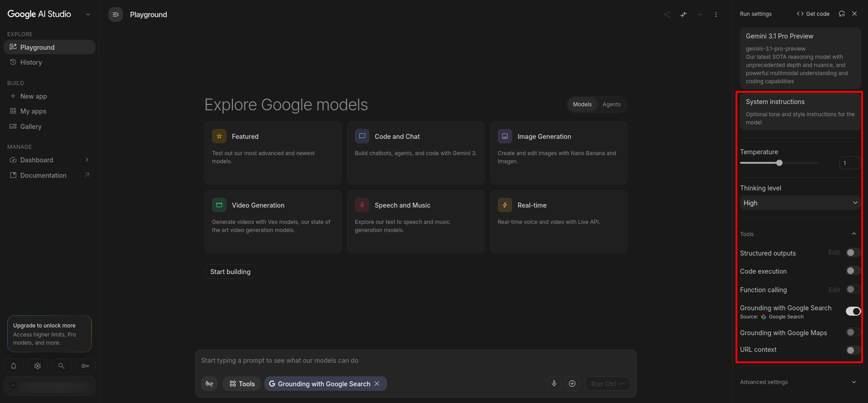Open the Featured models card
This screenshot has height=403, width=868.
click(273, 152)
